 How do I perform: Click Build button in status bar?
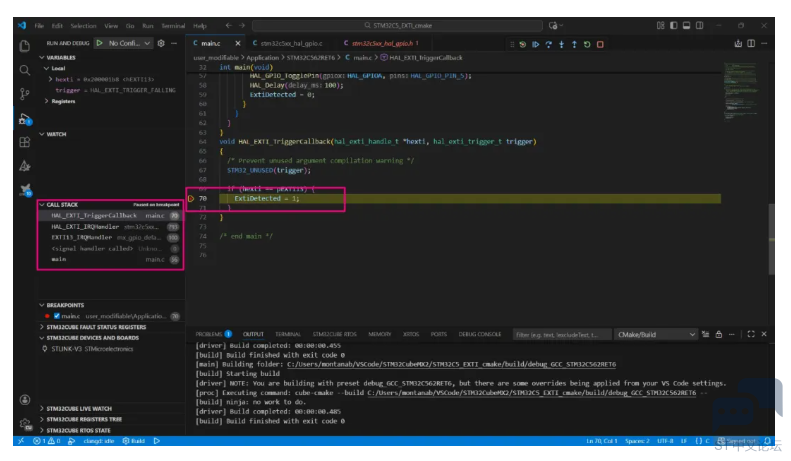pyautogui.click(x=134, y=441)
